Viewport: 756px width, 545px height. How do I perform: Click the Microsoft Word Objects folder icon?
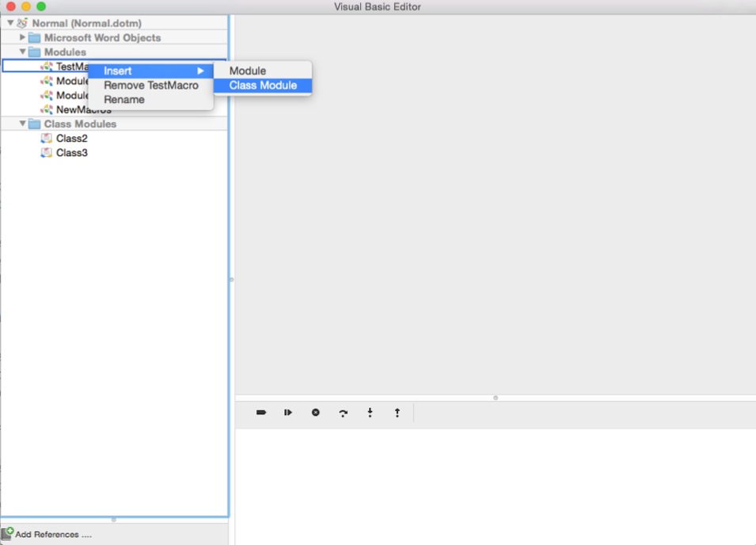coord(34,37)
